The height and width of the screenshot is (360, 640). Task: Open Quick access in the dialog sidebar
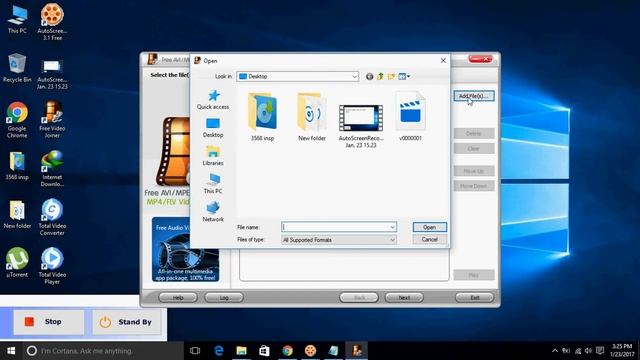(213, 100)
